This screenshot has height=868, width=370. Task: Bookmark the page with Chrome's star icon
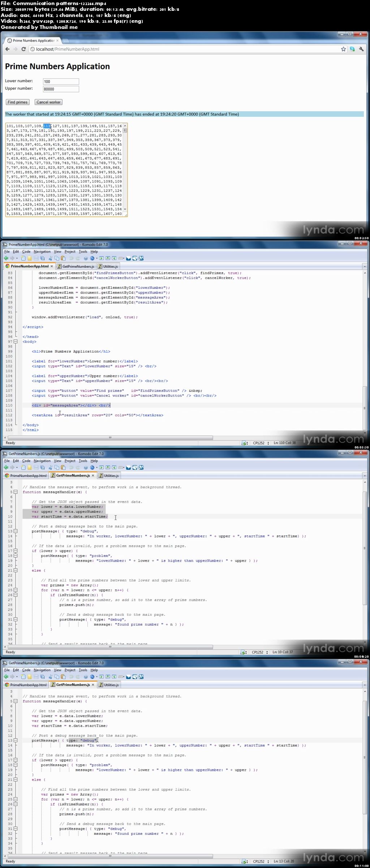343,49
